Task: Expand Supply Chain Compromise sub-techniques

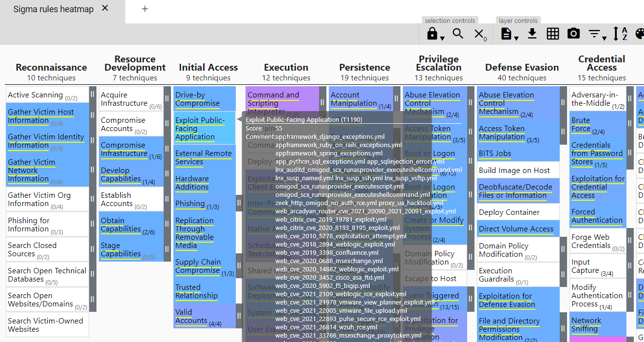Action: point(239,266)
